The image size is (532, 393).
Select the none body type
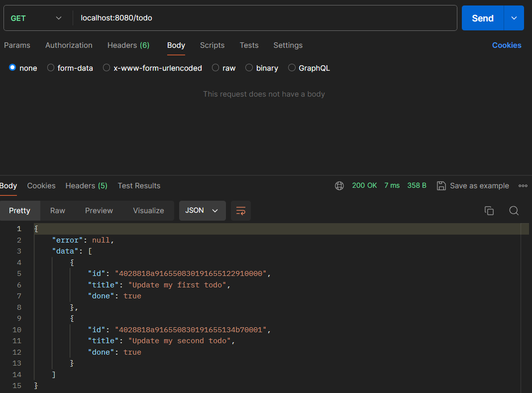coord(12,68)
